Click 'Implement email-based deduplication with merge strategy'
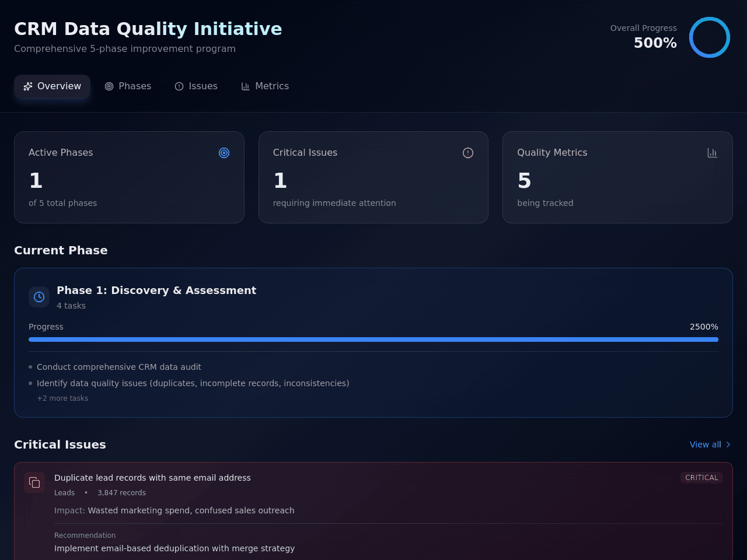This screenshot has width=747, height=560. click(174, 548)
